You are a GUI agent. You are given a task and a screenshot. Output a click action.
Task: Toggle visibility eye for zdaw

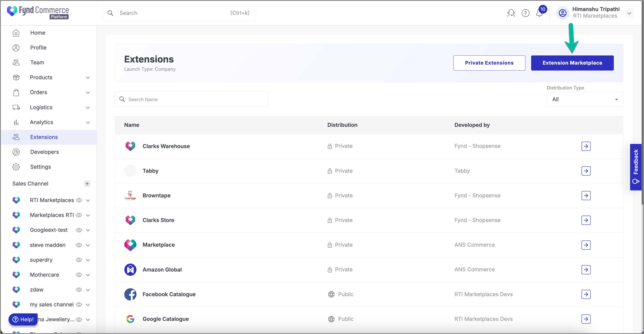click(79, 290)
